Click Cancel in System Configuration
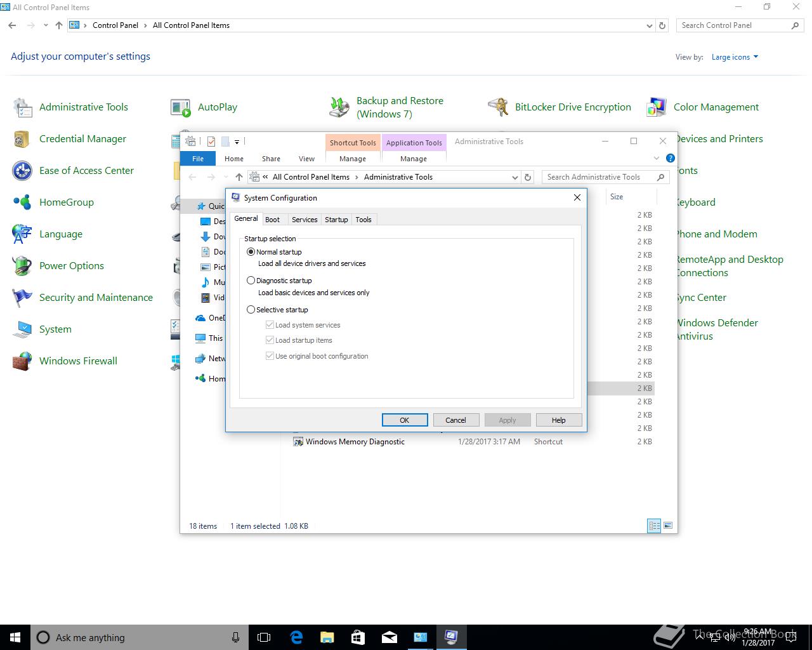This screenshot has height=650, width=812. [x=455, y=420]
